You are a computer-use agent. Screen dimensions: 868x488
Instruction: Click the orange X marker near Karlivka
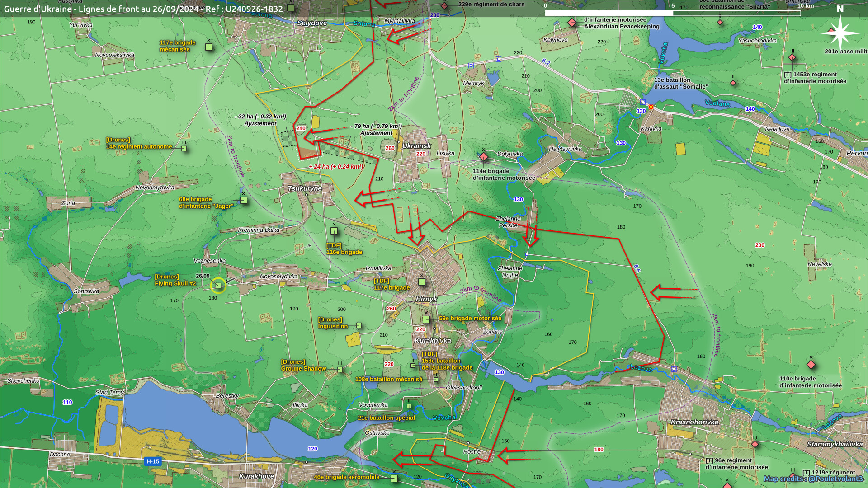pyautogui.click(x=651, y=107)
